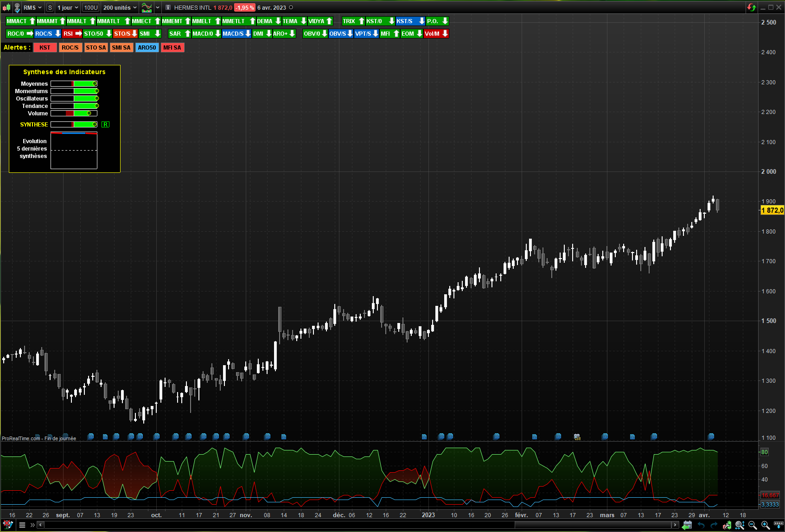Toggle the STO/S indicator label
Image resolution: width=785 pixels, height=532 pixels.
125,33
